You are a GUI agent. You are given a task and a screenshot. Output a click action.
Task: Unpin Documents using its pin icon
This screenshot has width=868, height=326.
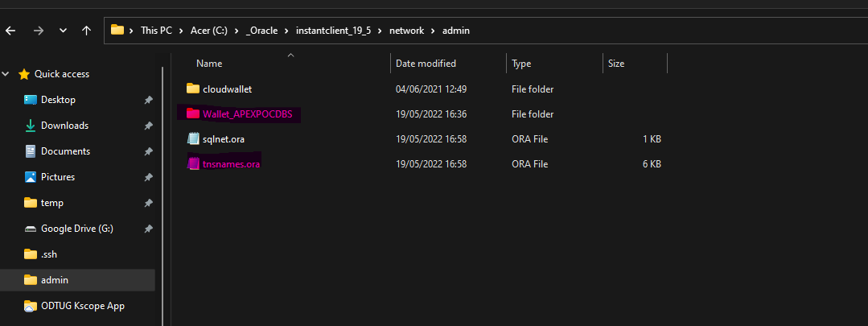coord(148,151)
